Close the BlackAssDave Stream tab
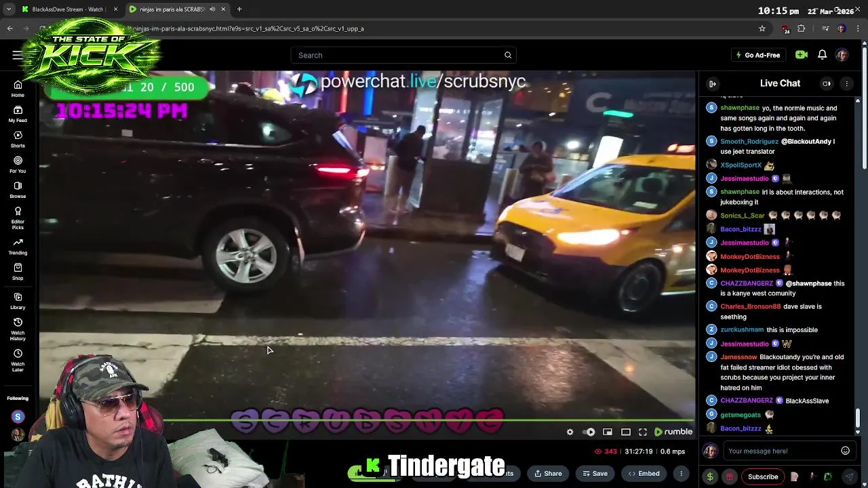868x488 pixels. pyautogui.click(x=115, y=9)
